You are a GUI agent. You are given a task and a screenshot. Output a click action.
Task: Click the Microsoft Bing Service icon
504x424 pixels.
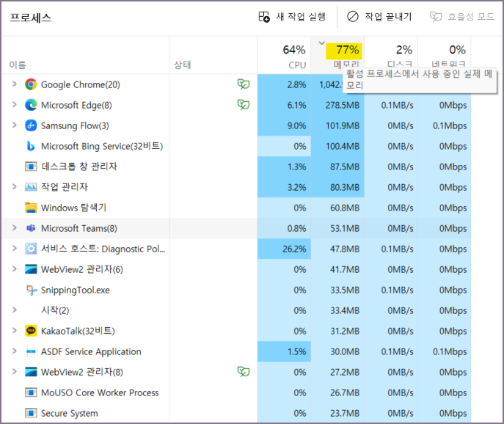(31, 146)
